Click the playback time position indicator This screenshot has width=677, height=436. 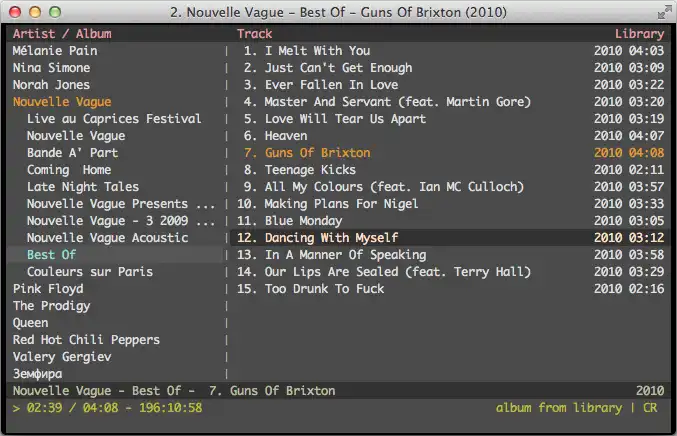click(x=107, y=408)
